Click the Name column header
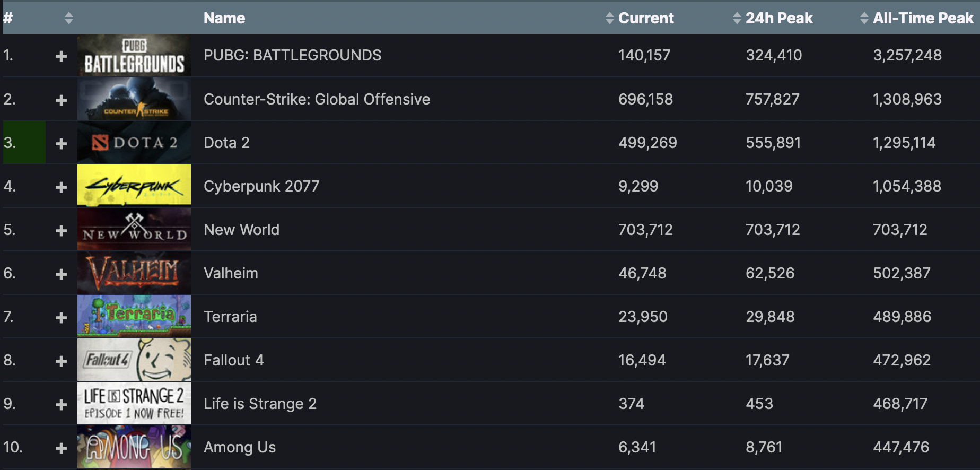Viewport: 980px width, 470px height. coord(224,18)
